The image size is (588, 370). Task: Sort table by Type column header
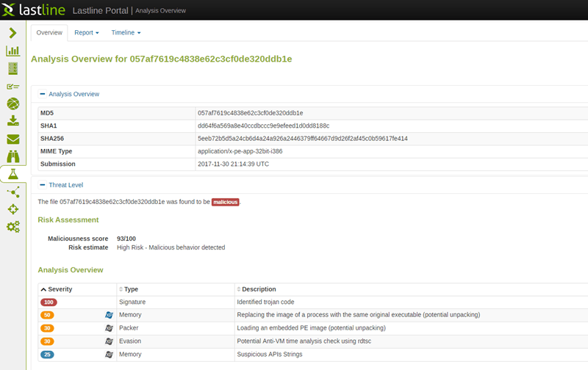[132, 289]
